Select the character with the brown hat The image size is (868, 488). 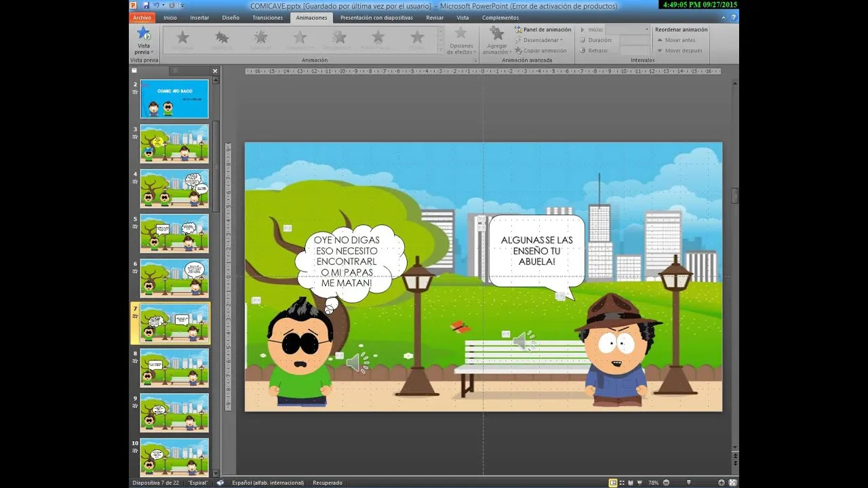coord(617,350)
